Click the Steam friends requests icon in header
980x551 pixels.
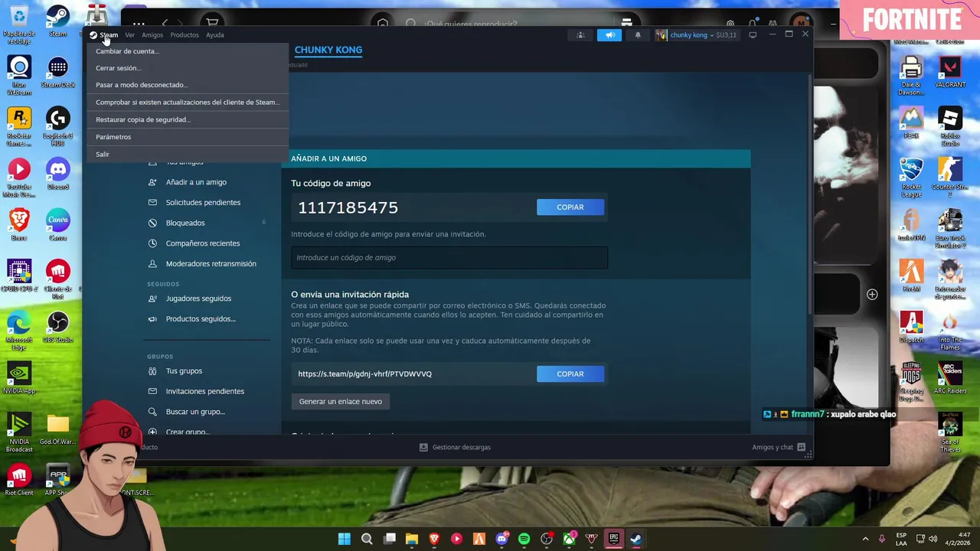pyautogui.click(x=580, y=35)
